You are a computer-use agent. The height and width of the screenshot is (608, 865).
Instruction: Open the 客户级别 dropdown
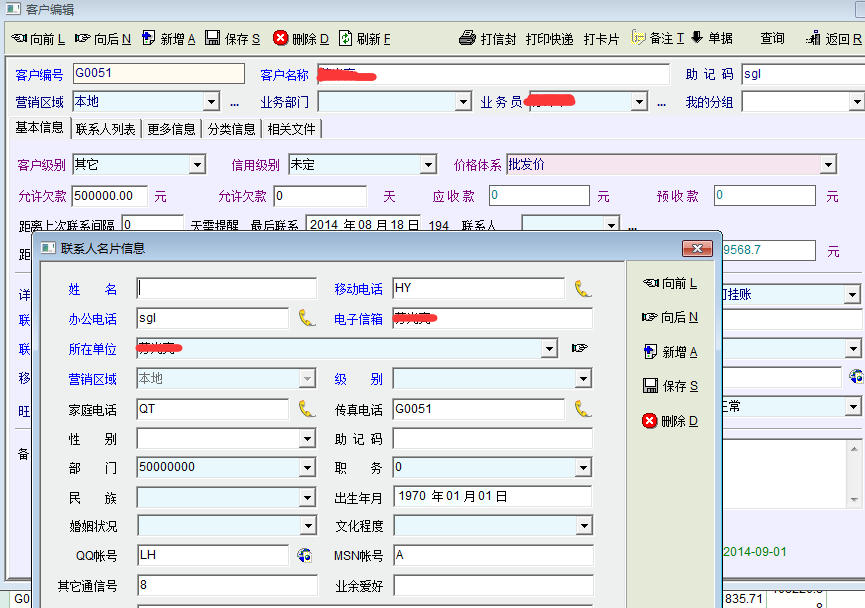(x=196, y=165)
